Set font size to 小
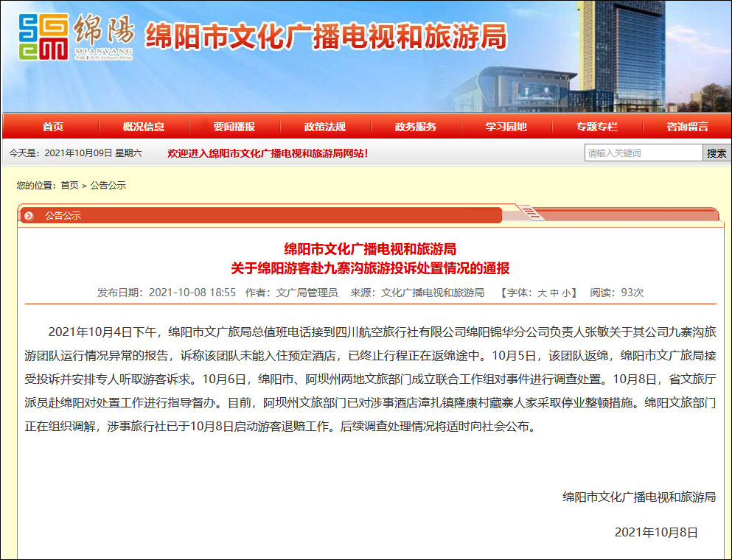 tap(566, 293)
